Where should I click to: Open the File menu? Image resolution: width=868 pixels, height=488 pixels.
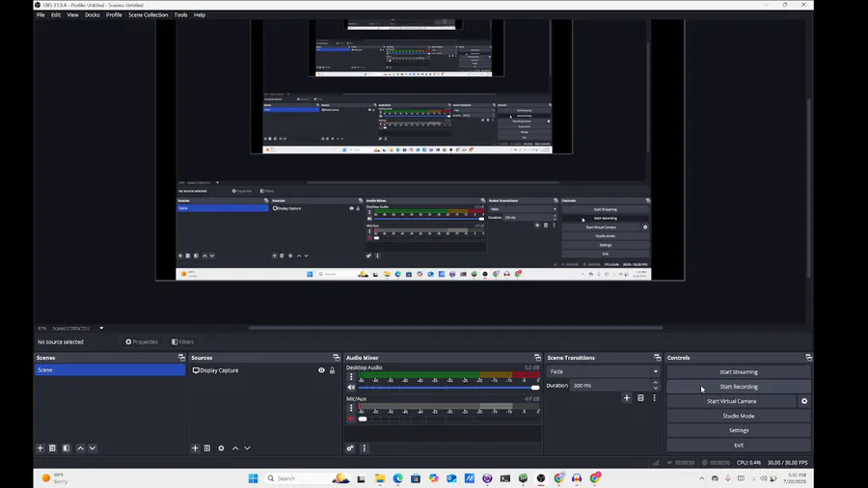coord(41,14)
